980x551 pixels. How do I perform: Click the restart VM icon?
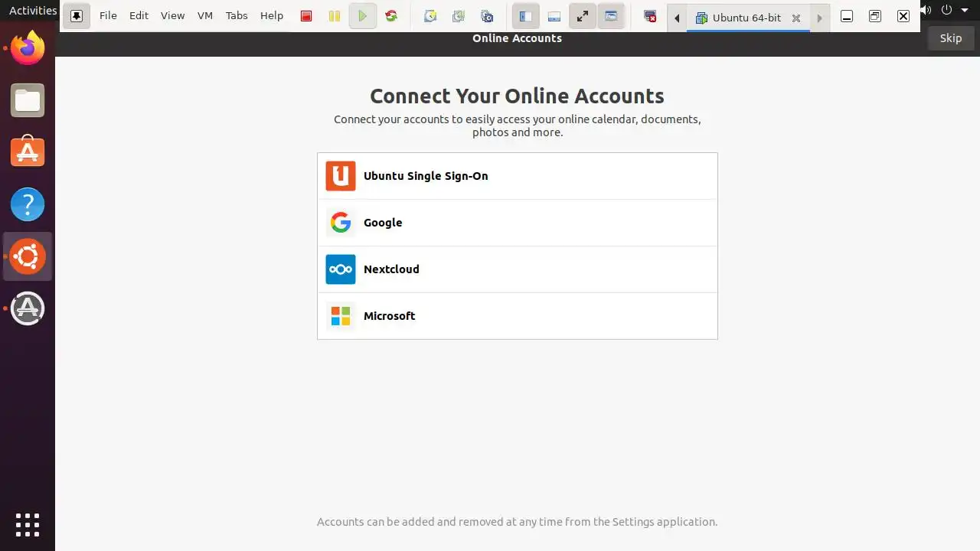[391, 16]
